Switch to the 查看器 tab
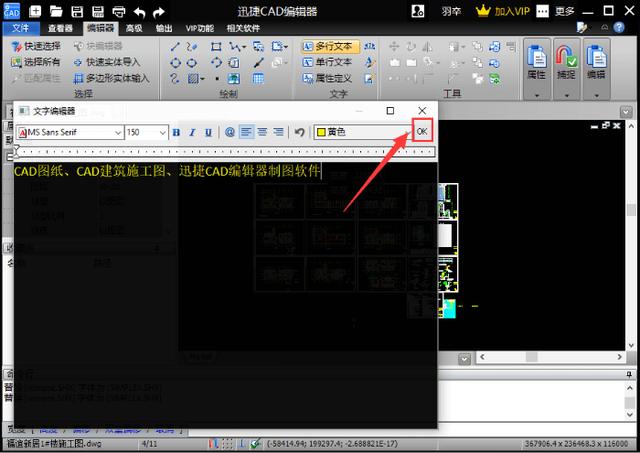 coord(60,28)
